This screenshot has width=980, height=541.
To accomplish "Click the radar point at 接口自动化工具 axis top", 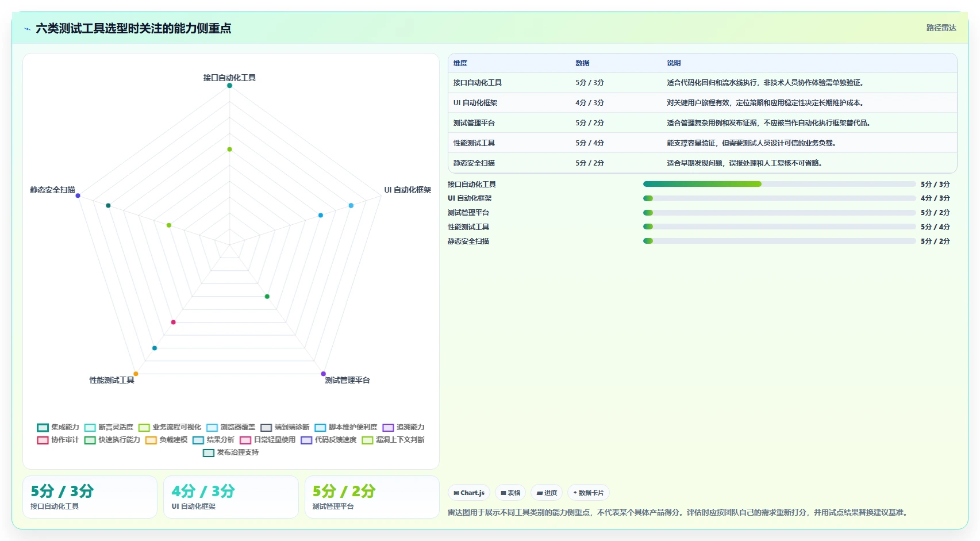I will click(229, 86).
